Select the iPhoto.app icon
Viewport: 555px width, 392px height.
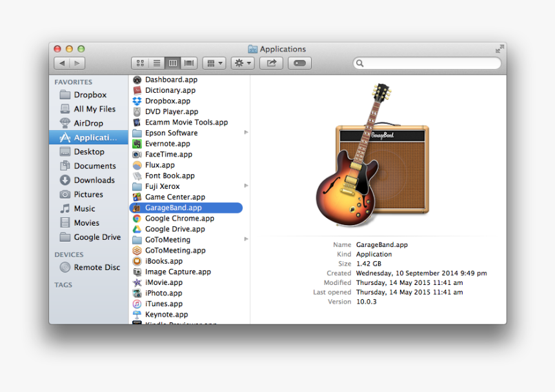pyautogui.click(x=137, y=293)
